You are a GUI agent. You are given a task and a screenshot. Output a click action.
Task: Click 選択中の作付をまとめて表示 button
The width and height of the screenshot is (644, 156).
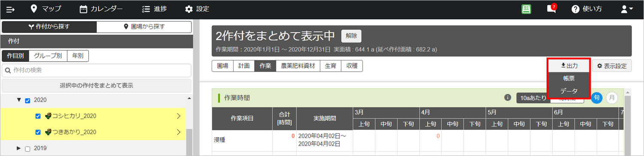tap(96, 86)
